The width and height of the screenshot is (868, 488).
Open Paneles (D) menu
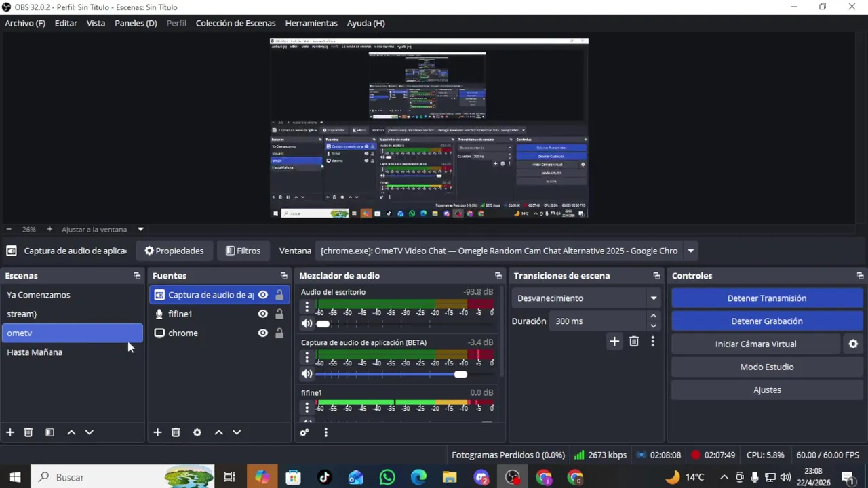click(136, 23)
